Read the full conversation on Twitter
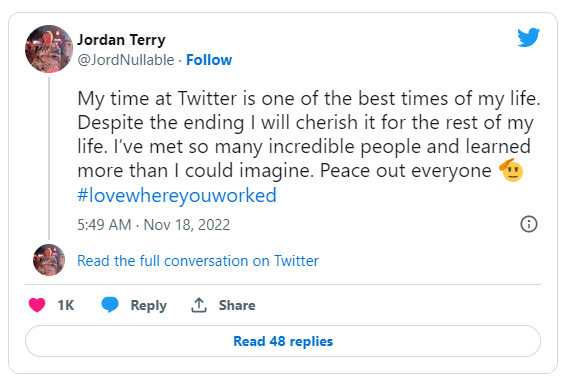This screenshot has height=379, width=582. tap(198, 261)
